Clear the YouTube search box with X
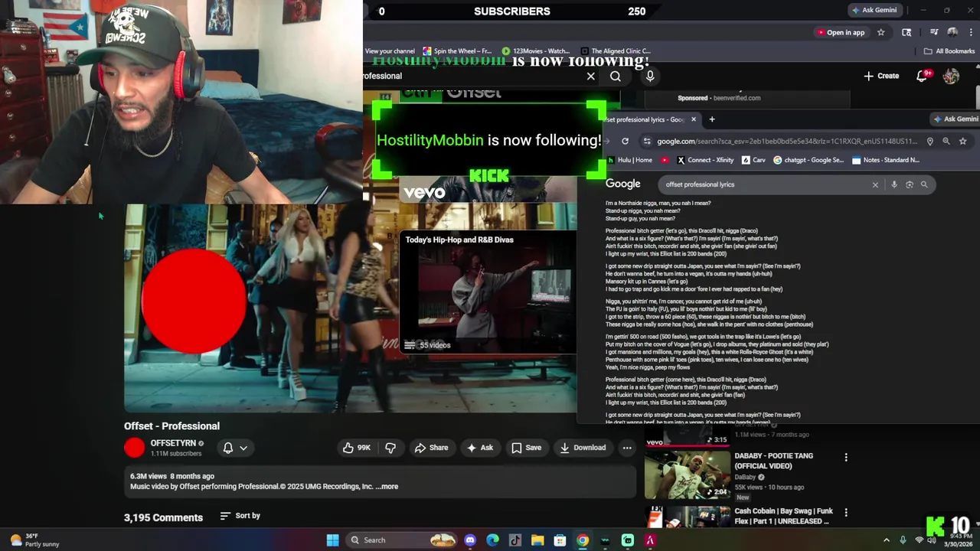 tap(590, 76)
